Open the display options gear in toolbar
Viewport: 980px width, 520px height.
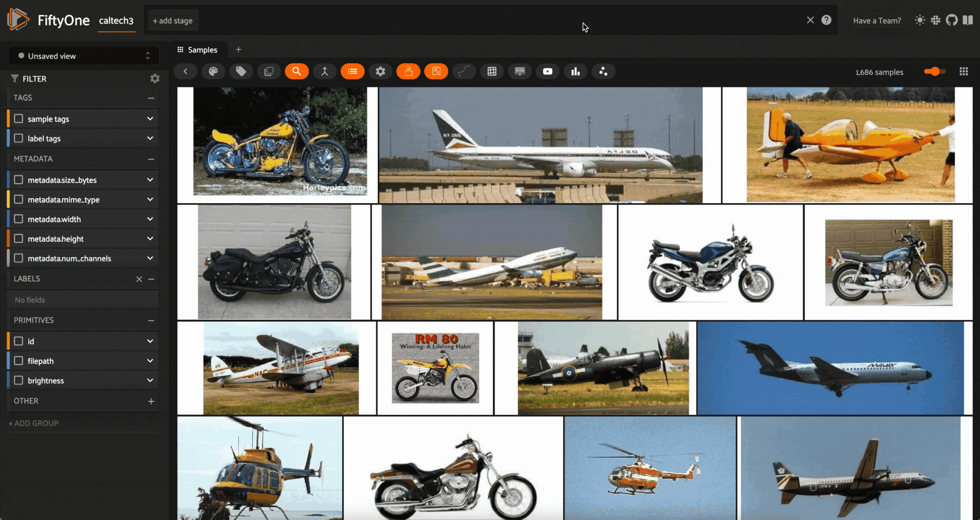tap(380, 72)
